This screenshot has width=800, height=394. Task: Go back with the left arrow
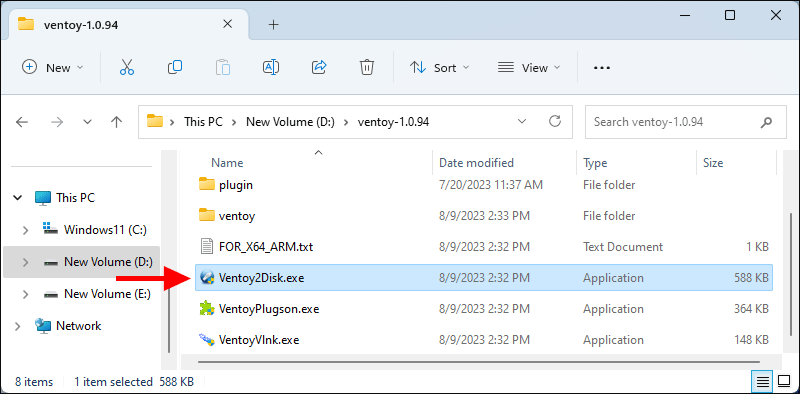pos(21,122)
